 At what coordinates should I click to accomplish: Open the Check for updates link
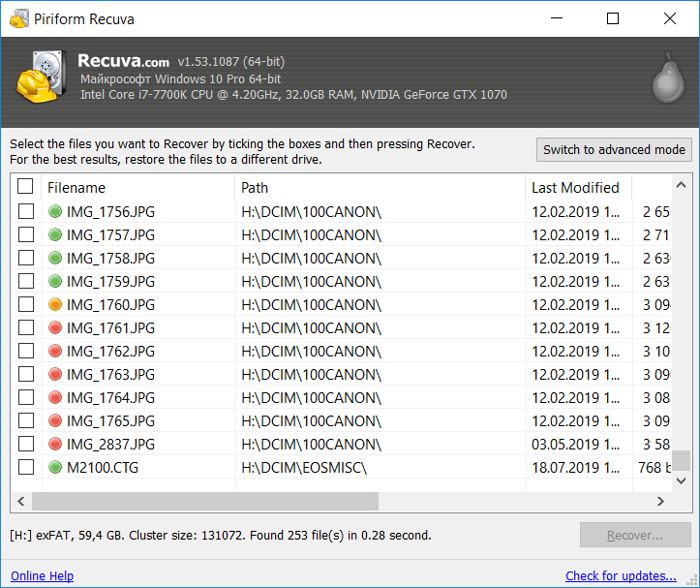coord(621,575)
